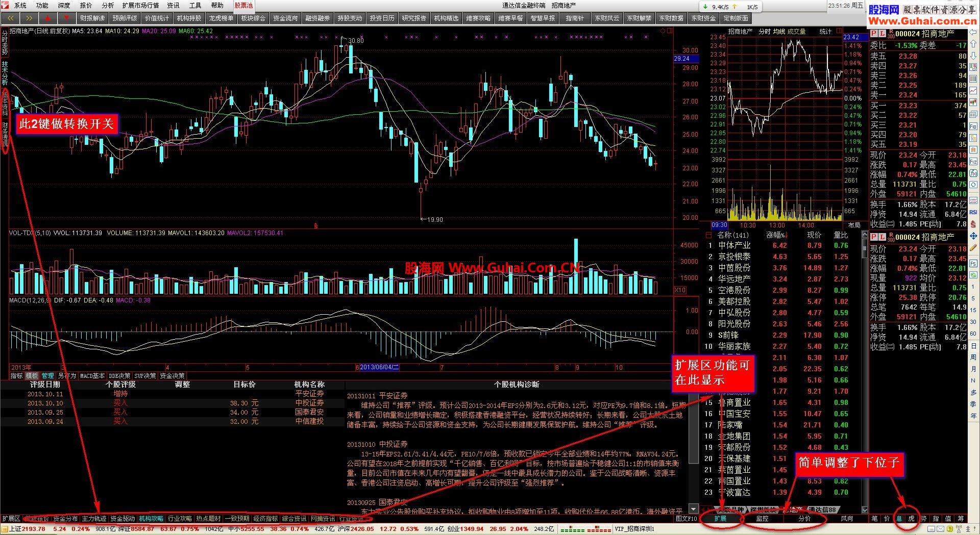Open the 扩展市场行情 menu
This screenshot has width=980, height=535.
pos(140,5)
